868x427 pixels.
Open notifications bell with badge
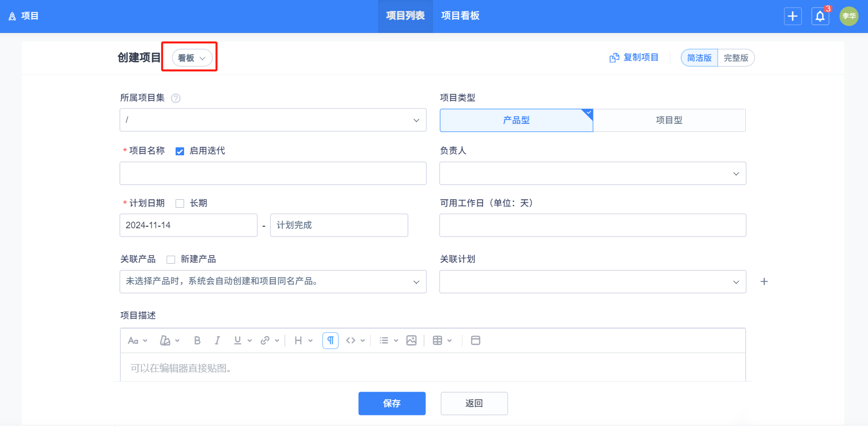820,16
